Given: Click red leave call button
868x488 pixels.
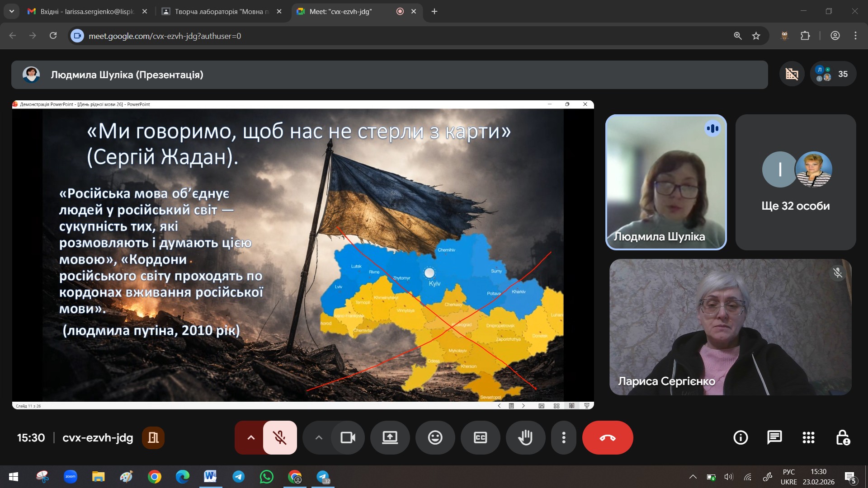Looking at the screenshot, I should 607,437.
